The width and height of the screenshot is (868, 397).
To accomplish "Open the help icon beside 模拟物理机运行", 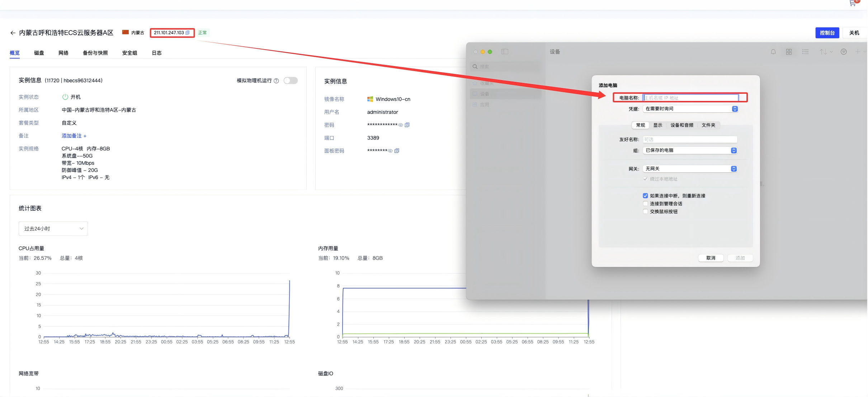I will pyautogui.click(x=276, y=81).
